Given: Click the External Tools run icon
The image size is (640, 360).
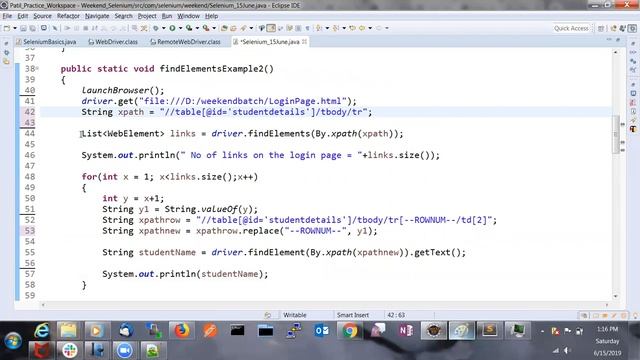Looking at the screenshot, I should (x=206, y=28).
